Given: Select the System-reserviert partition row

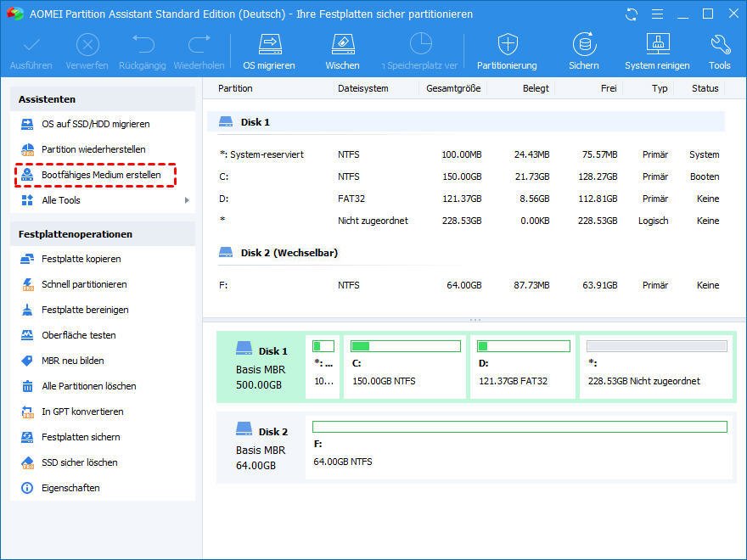Looking at the screenshot, I should 466,154.
